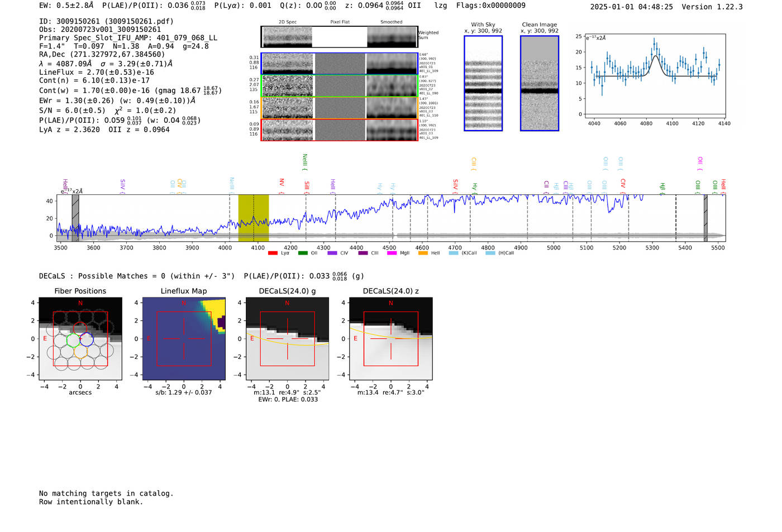This screenshot has height=532, width=782.
Task: Select the orange-bordered 2D spectrum row
Action: 340,108
